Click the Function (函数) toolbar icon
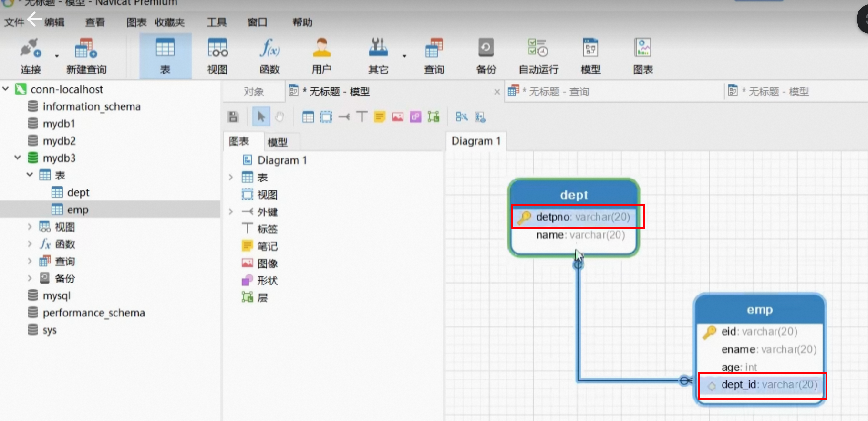 (x=270, y=56)
